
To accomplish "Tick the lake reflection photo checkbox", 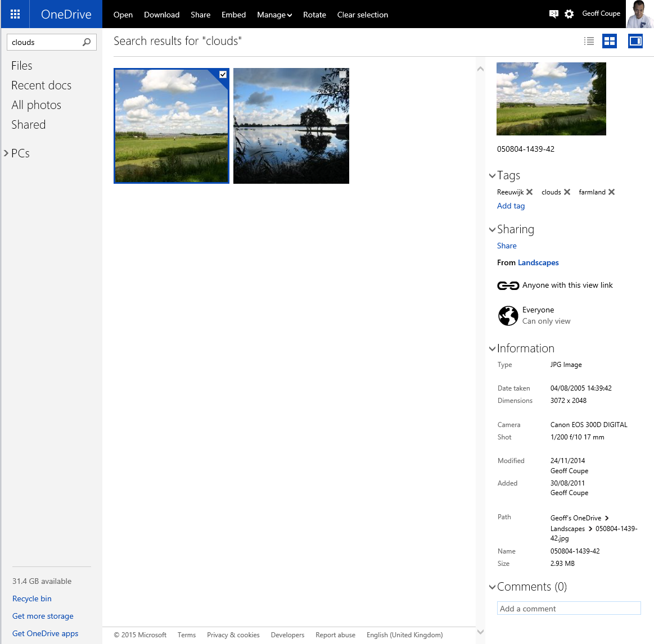I will [342, 75].
